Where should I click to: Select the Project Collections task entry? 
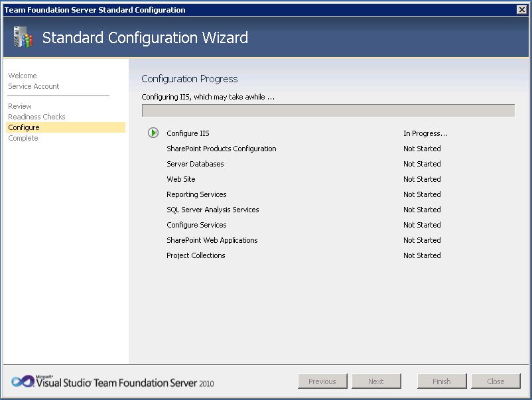[196, 255]
